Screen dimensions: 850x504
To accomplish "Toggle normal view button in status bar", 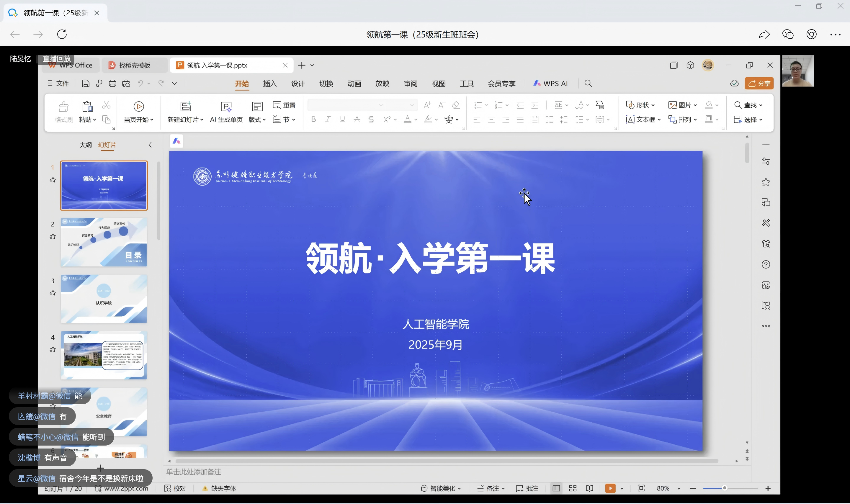I will coord(556,488).
